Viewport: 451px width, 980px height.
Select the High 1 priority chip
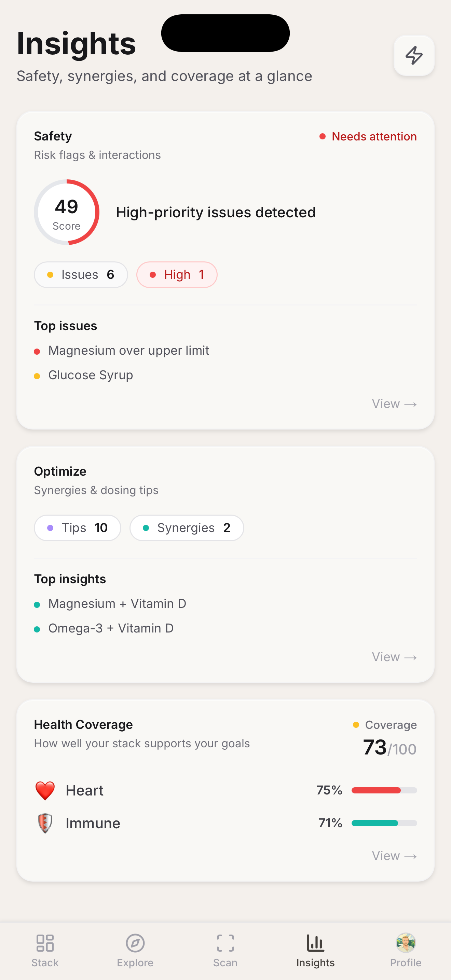(x=177, y=274)
